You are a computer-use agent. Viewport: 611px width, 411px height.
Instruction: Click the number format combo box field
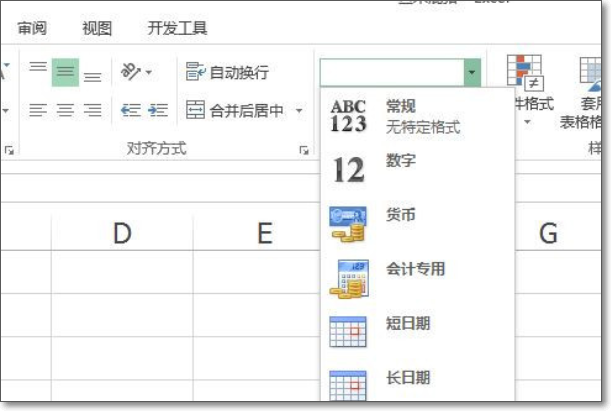pyautogui.click(x=392, y=72)
